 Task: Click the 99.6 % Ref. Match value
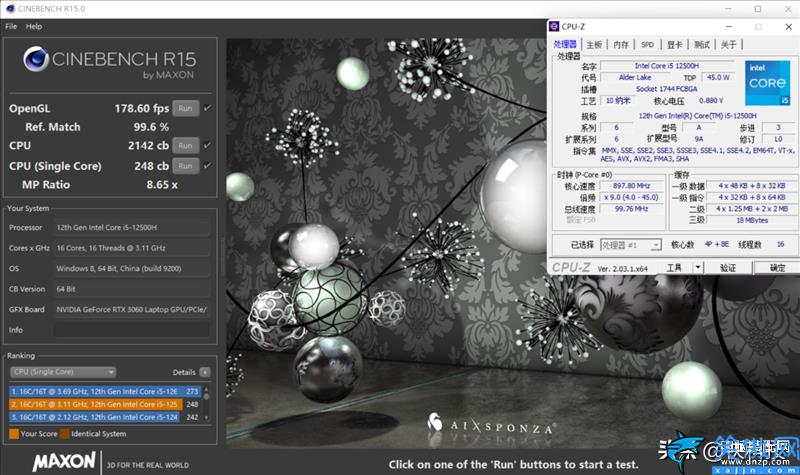point(151,127)
